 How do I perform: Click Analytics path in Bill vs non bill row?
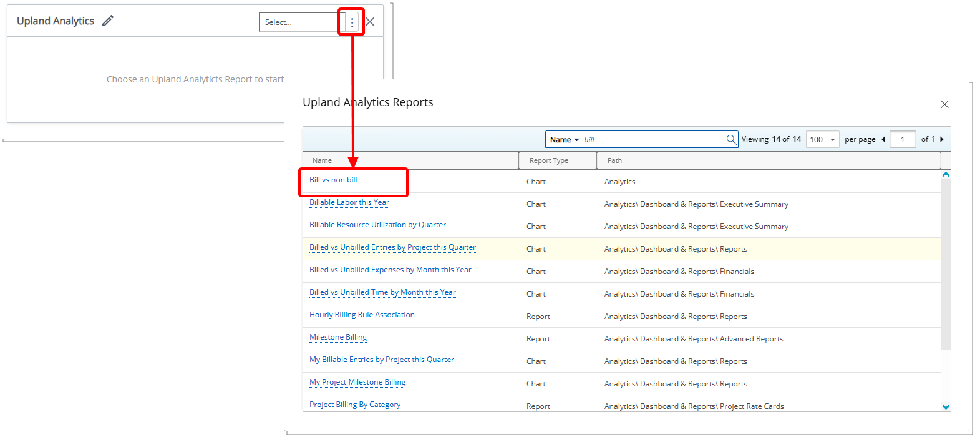tap(619, 182)
